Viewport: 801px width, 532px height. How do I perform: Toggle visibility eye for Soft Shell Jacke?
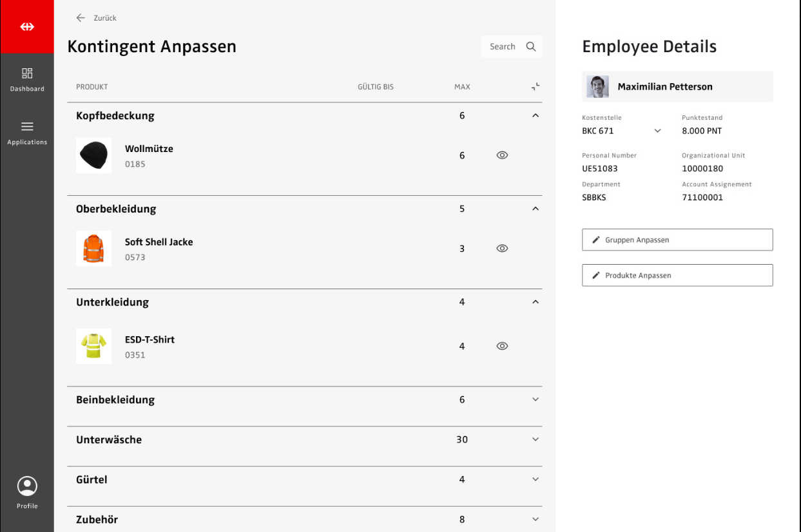point(503,249)
